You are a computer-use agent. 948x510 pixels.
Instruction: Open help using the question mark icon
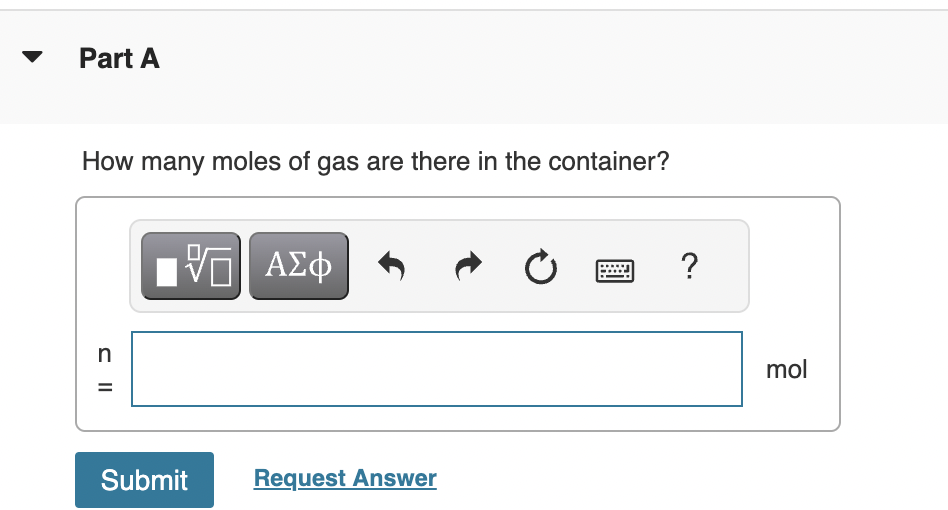(x=689, y=266)
